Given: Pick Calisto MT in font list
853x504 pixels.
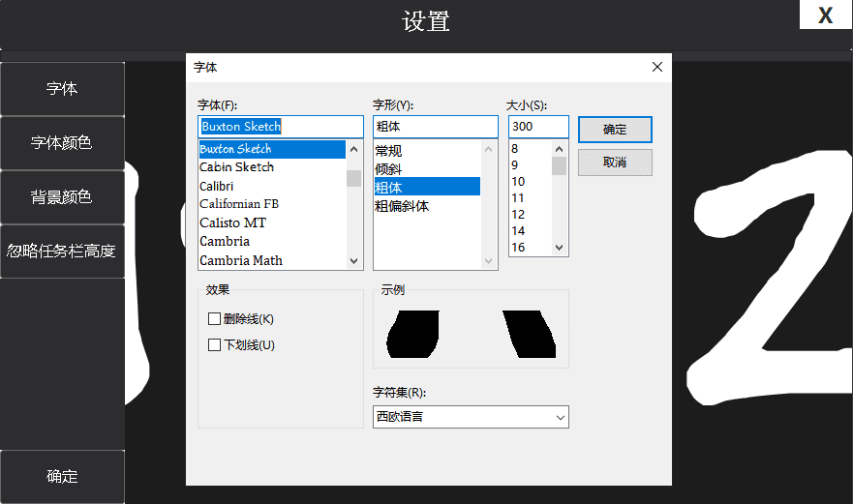Looking at the screenshot, I should pos(232,222).
